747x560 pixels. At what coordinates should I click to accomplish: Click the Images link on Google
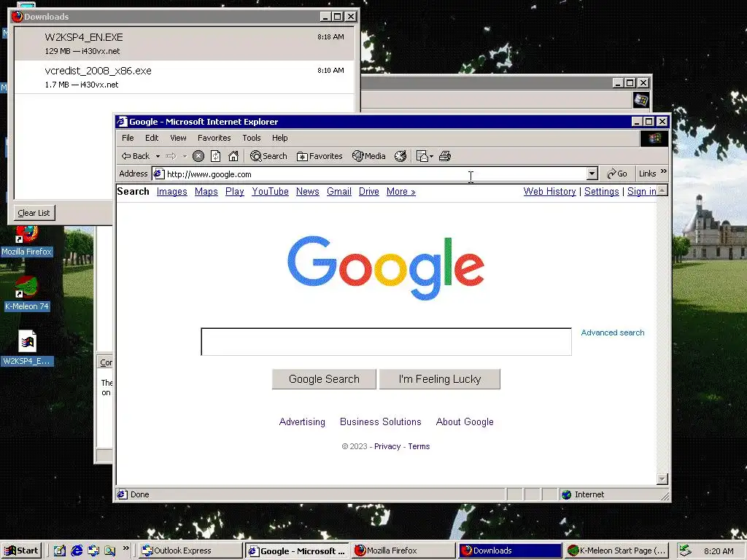[x=172, y=192]
